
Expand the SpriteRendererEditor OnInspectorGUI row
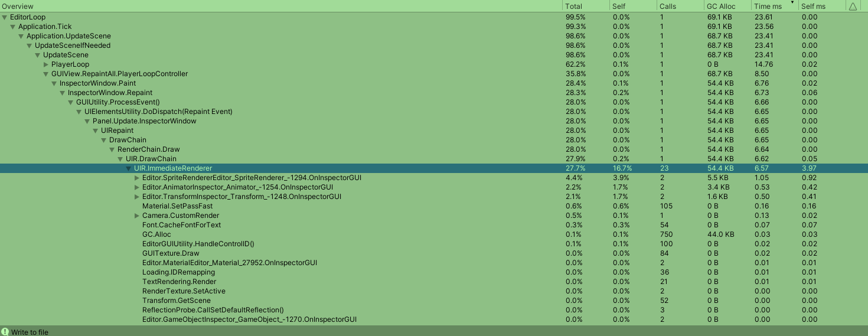point(138,178)
